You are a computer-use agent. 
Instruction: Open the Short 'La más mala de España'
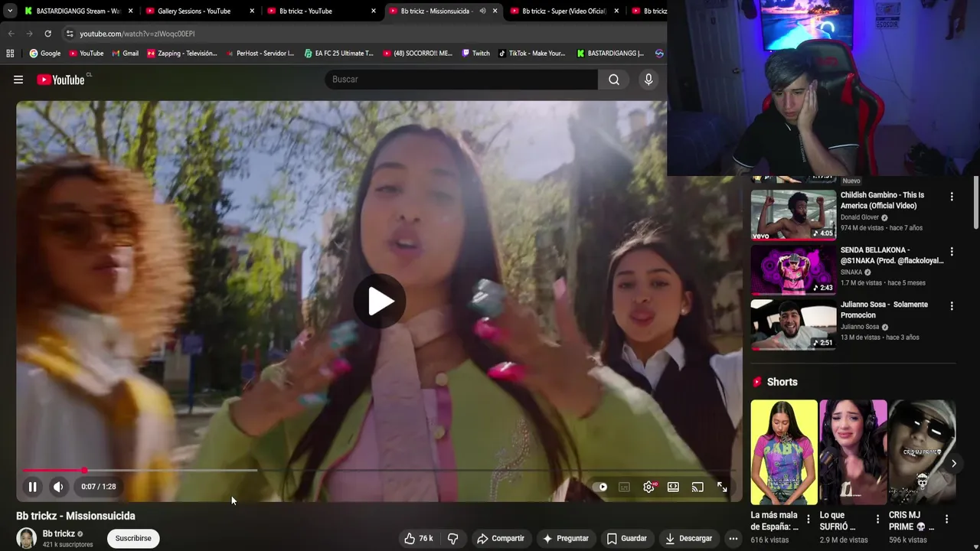tap(784, 452)
